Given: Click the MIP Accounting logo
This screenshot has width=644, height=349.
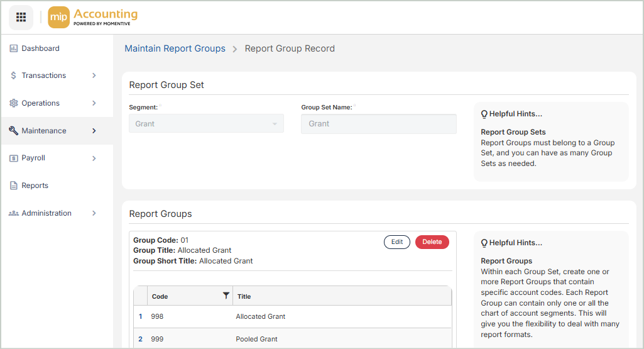Looking at the screenshot, I should pyautogui.click(x=93, y=17).
